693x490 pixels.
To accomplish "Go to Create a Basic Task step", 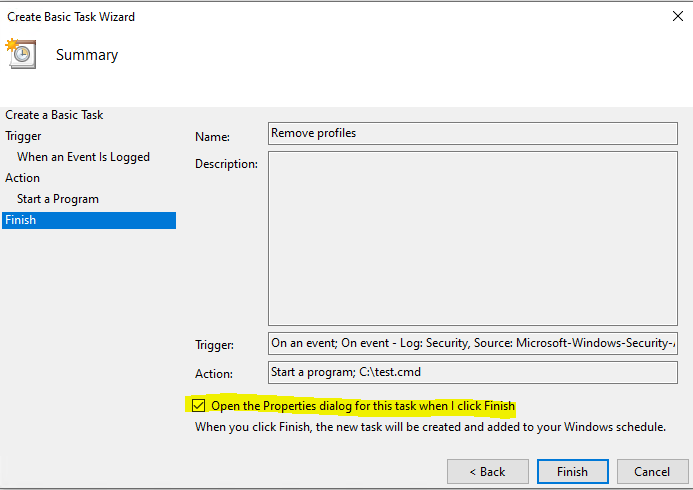I will pyautogui.click(x=54, y=115).
